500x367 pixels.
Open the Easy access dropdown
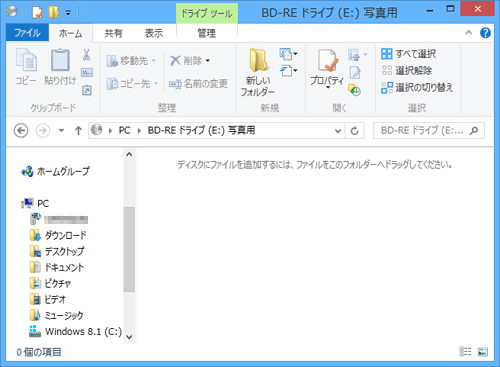click(x=288, y=71)
